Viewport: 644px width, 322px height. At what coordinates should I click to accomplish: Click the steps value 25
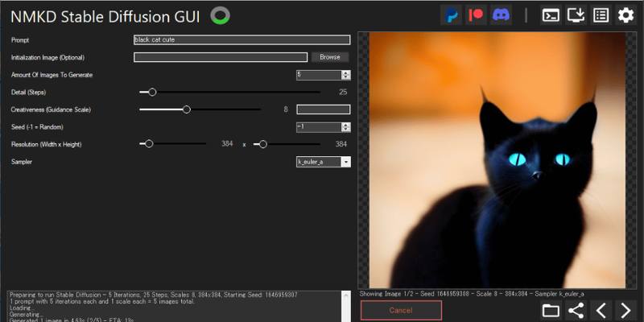(343, 92)
